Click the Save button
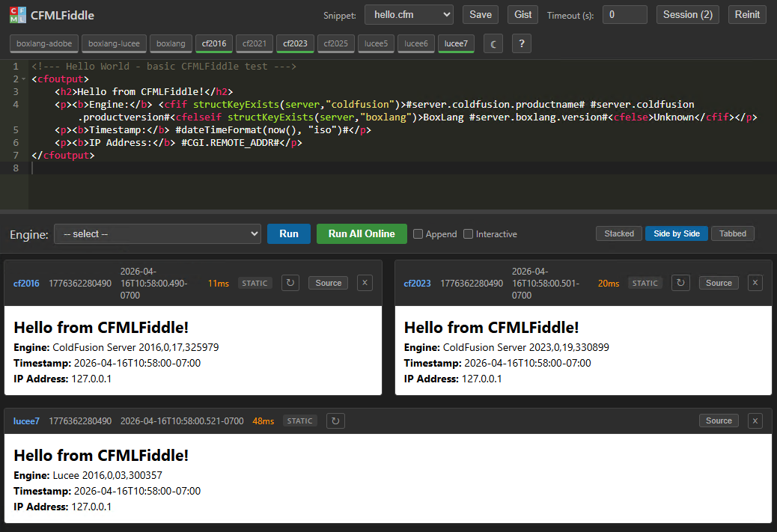Image resolution: width=777 pixels, height=532 pixels. coord(481,15)
